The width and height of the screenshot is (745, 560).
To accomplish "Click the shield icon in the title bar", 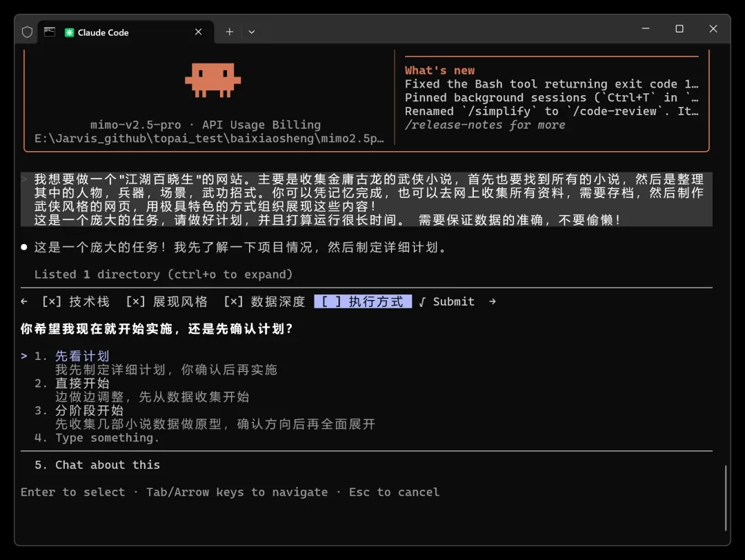I will point(27,32).
